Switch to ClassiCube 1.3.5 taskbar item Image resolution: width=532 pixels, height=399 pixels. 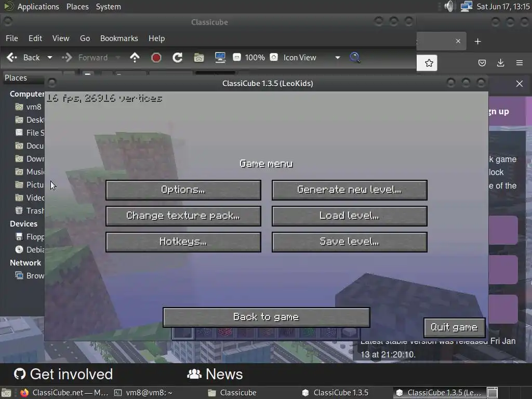(x=336, y=393)
